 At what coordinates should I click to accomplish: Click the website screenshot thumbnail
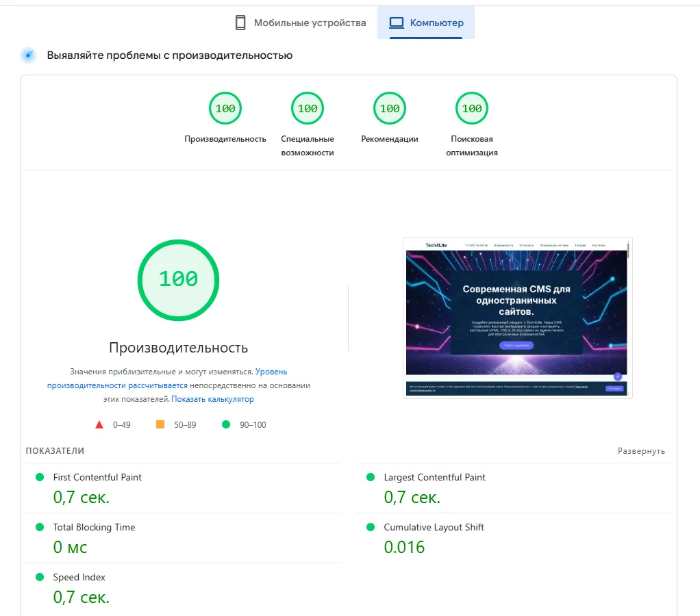tap(518, 318)
